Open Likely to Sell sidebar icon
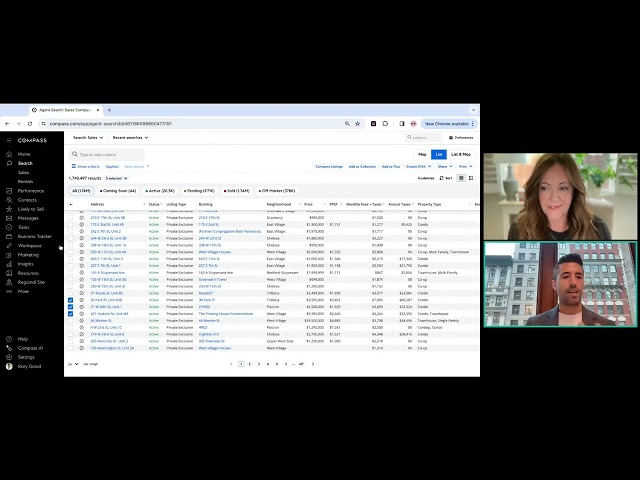This screenshot has height=480, width=640. click(x=9, y=209)
